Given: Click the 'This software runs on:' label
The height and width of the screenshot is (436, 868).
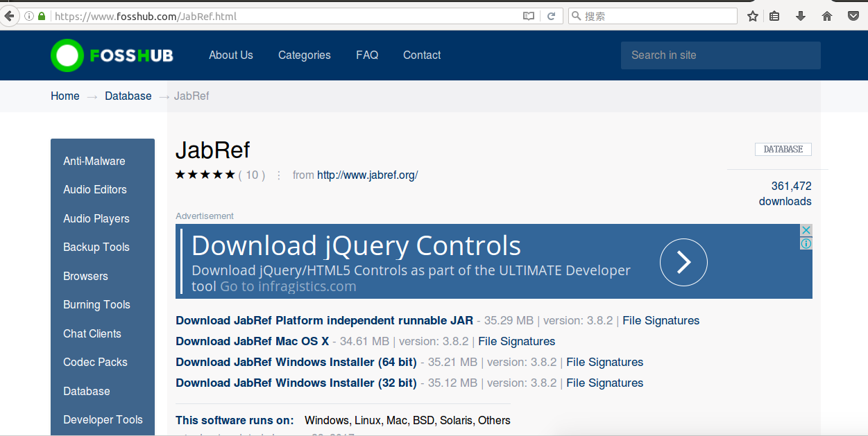Looking at the screenshot, I should (x=235, y=421).
